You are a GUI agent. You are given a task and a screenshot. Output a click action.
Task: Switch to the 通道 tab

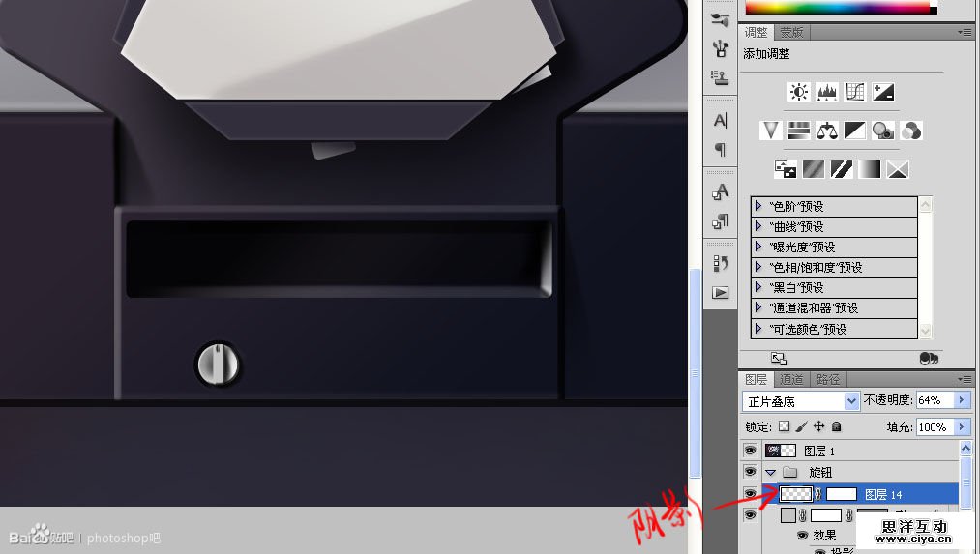coord(791,379)
